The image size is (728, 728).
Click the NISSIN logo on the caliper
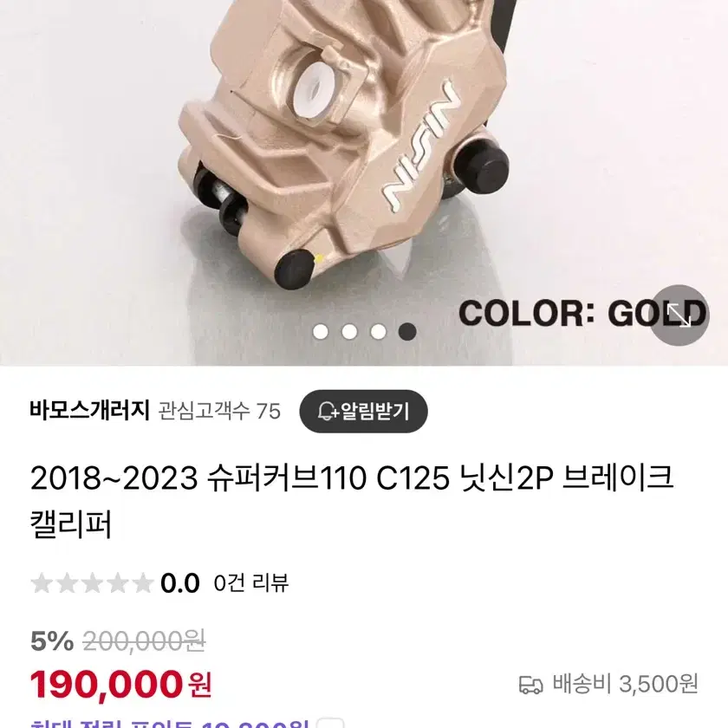(x=420, y=147)
